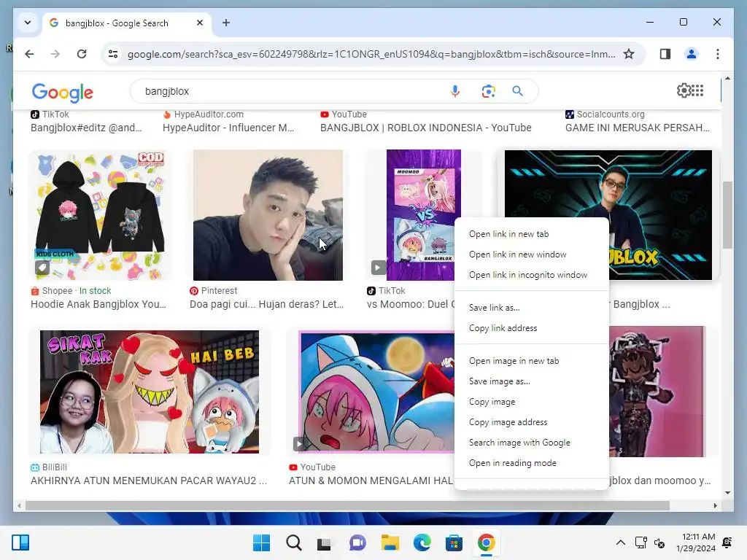Open the Chrome three-dot menu
The width and height of the screenshot is (747, 560).
(x=718, y=54)
